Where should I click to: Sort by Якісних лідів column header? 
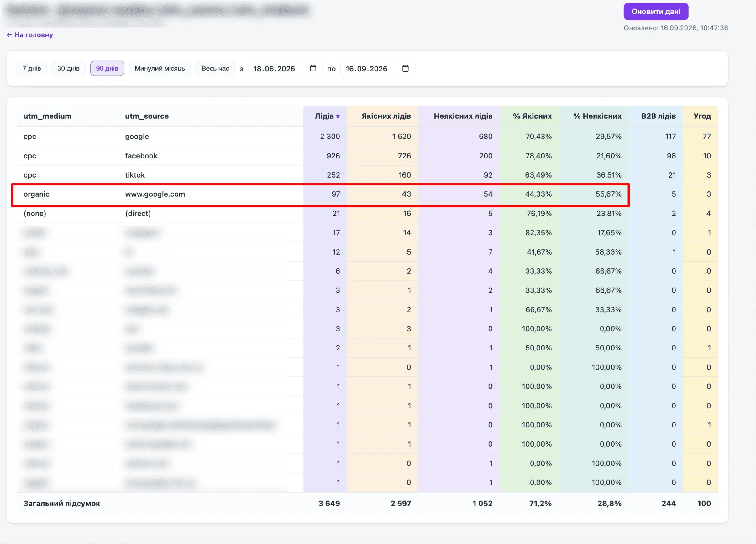[386, 116]
